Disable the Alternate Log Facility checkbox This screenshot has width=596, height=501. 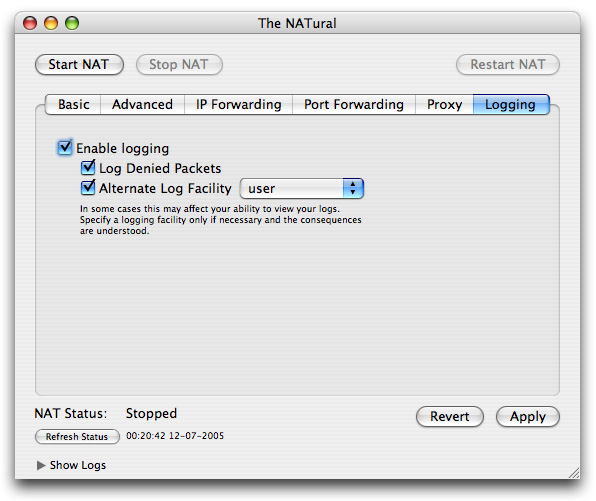coord(88,188)
